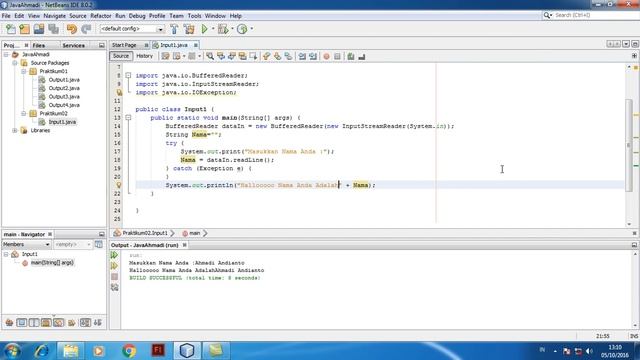
Task: Switch to the Services tab
Action: (x=73, y=45)
